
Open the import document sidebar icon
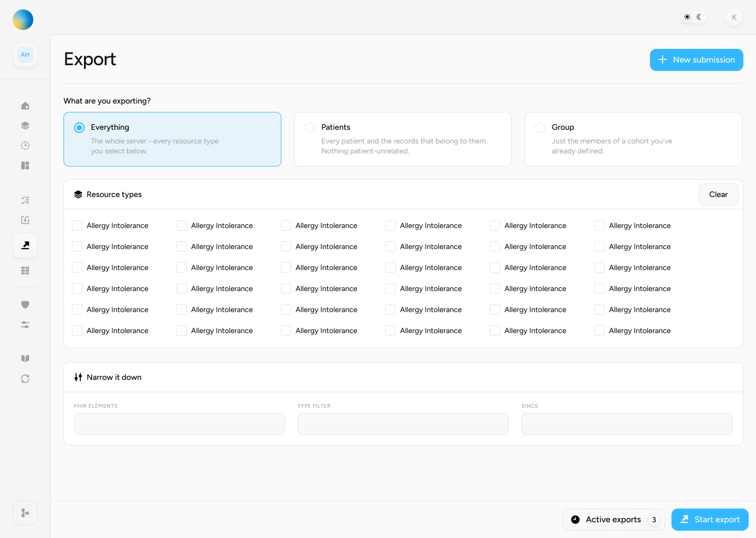point(25,220)
